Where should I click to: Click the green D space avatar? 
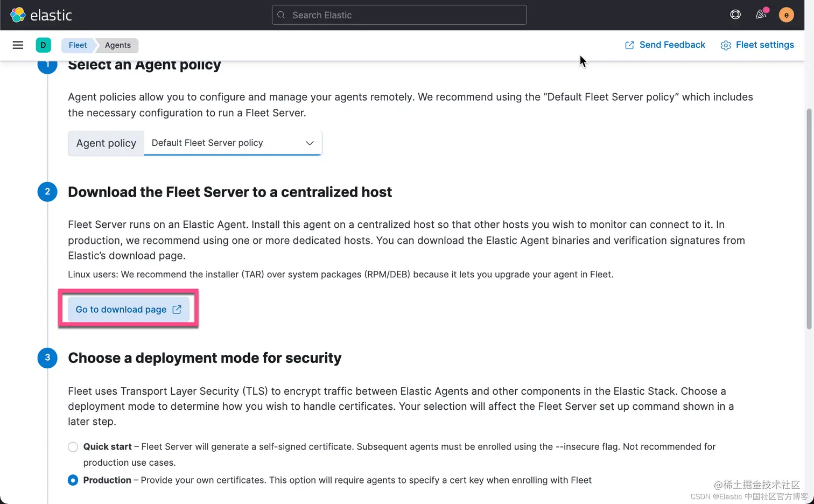(x=43, y=45)
